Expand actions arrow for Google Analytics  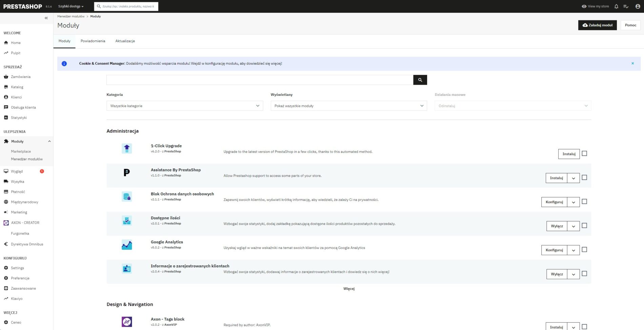(x=573, y=250)
